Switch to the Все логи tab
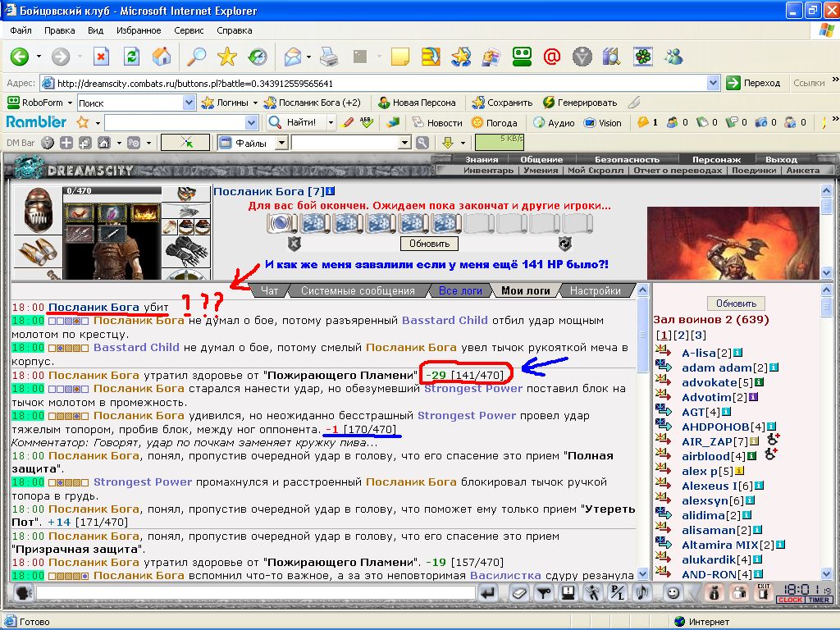This screenshot has width=840, height=630. pyautogui.click(x=460, y=290)
